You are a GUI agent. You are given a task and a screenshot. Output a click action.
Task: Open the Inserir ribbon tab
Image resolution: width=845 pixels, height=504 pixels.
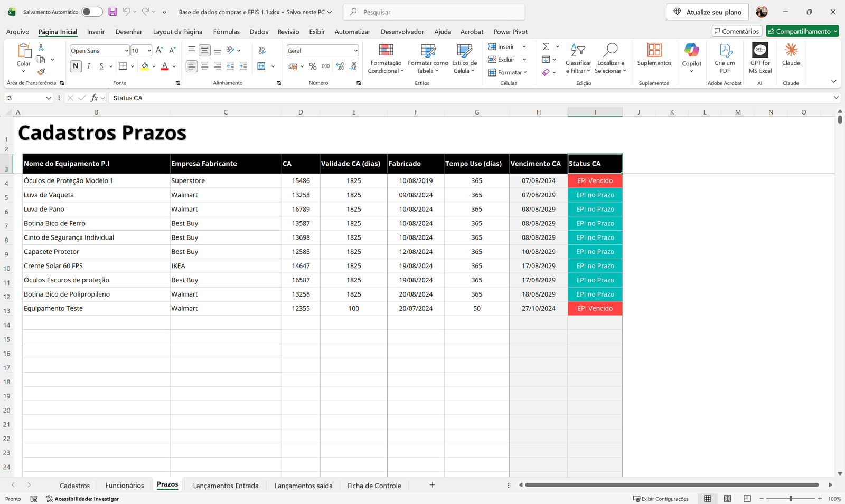click(x=96, y=32)
